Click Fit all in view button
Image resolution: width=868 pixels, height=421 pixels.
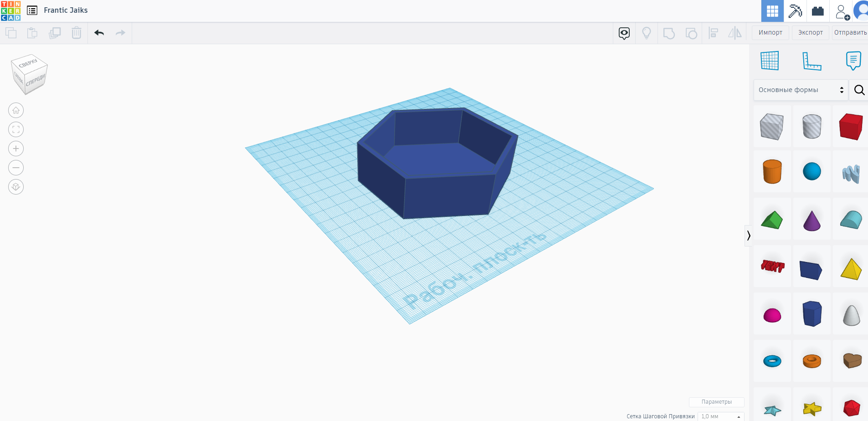pos(16,129)
